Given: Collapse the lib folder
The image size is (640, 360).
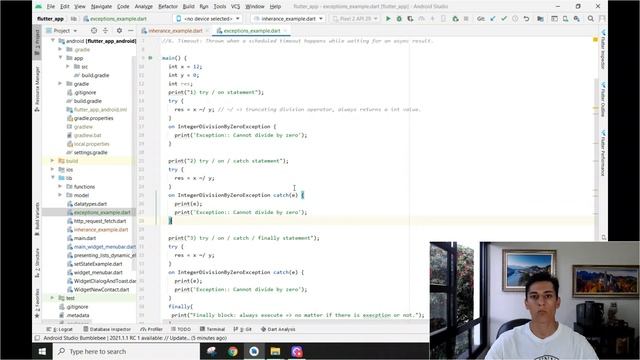Looking at the screenshot, I should click(53, 178).
